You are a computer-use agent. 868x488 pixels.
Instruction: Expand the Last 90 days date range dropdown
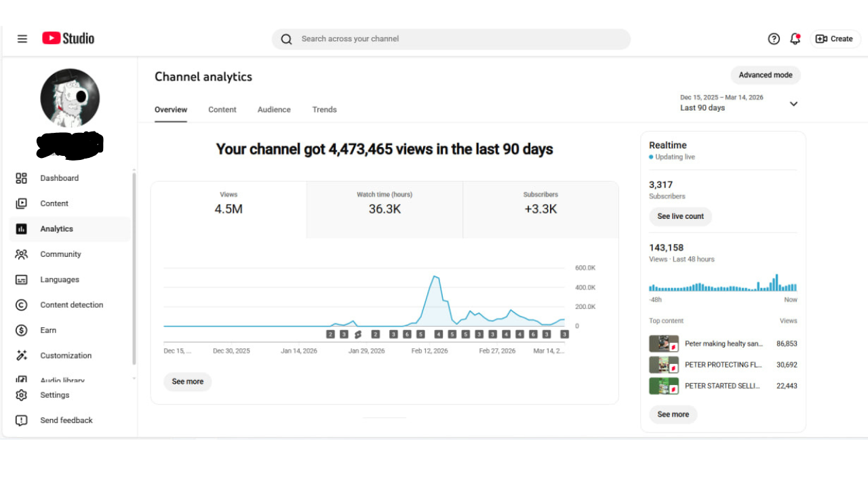793,104
